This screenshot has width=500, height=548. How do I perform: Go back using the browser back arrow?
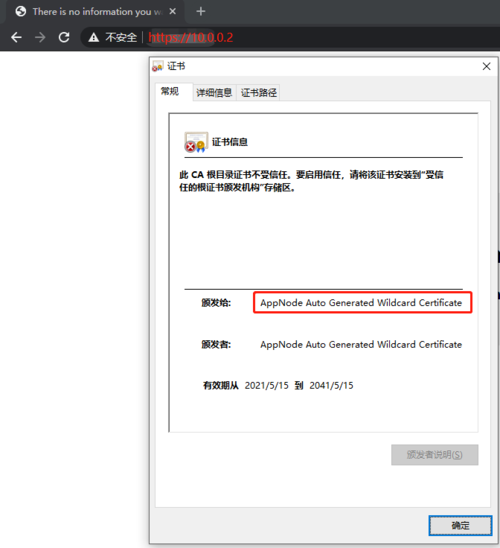coord(16,37)
